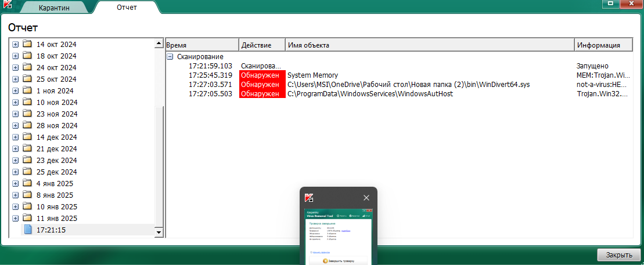Click the folder icon for 14 окт 2024
Screen dimensions: 644x265
click(27, 44)
